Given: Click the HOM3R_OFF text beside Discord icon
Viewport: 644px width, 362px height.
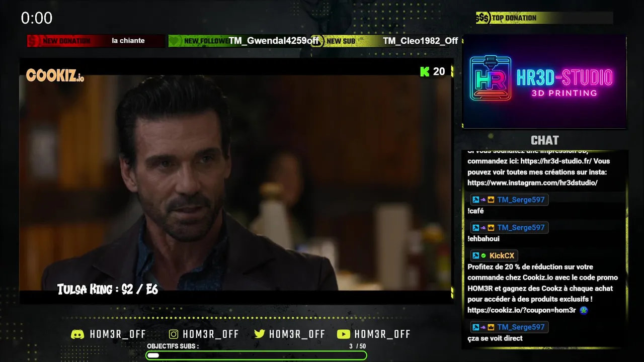Looking at the screenshot, I should 118,334.
